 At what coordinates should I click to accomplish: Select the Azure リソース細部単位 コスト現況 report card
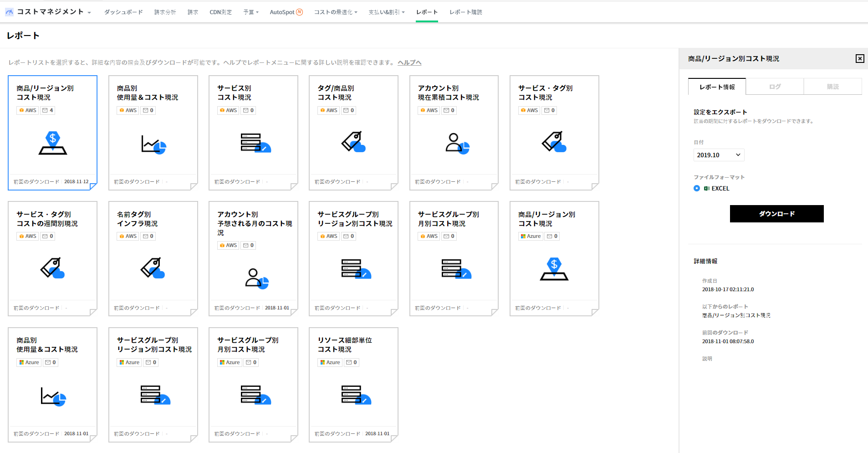coord(353,385)
